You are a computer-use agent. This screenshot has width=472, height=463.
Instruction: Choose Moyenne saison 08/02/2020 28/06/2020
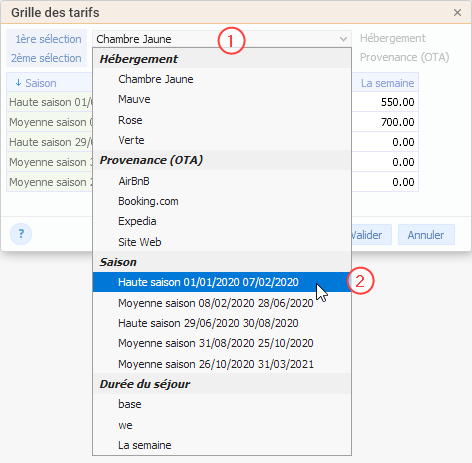click(x=222, y=303)
